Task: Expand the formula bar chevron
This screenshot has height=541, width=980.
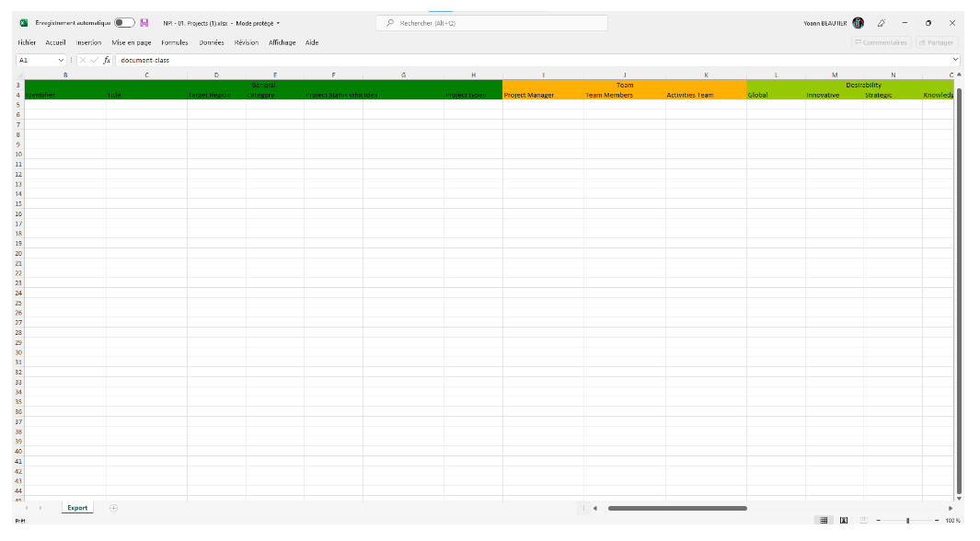Action: pos(955,60)
